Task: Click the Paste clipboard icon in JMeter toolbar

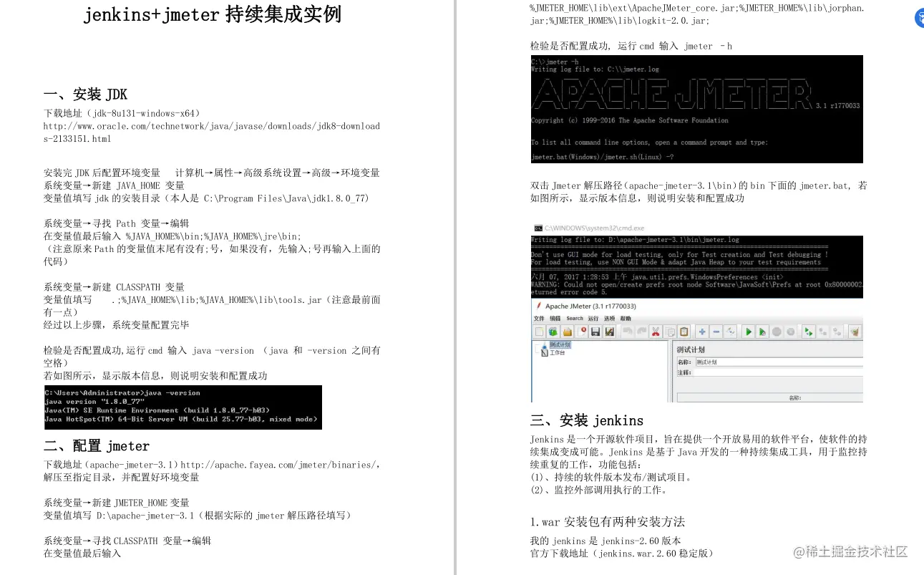Action: coord(684,331)
